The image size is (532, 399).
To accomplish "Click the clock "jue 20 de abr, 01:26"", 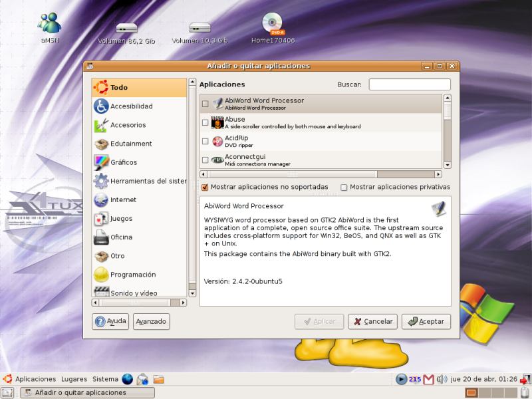I will coord(484,379).
